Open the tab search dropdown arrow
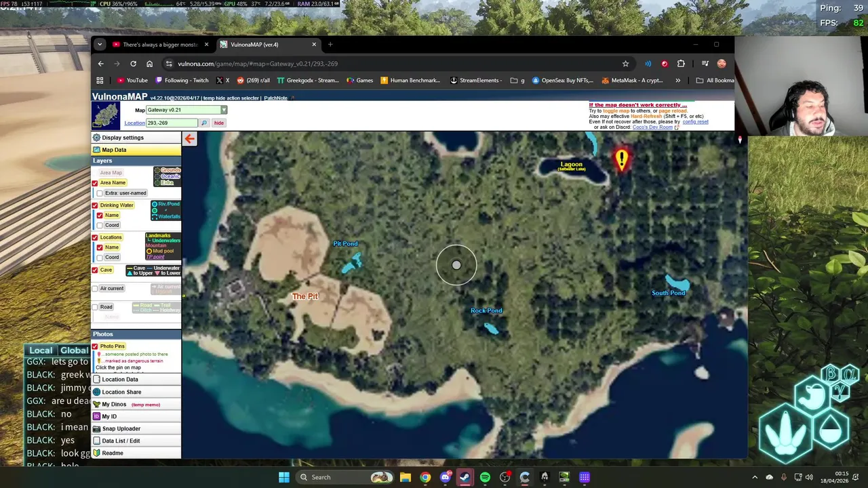Viewport: 868px width, 488px height. tap(100, 45)
